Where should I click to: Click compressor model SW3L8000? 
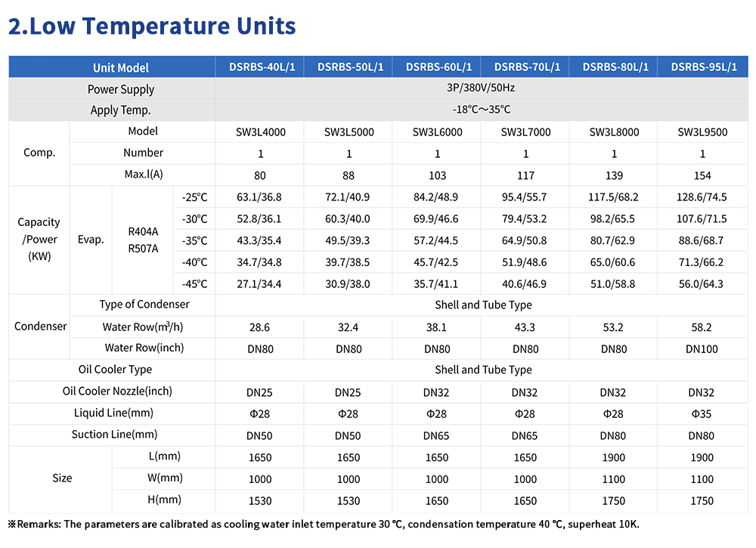coord(614,132)
